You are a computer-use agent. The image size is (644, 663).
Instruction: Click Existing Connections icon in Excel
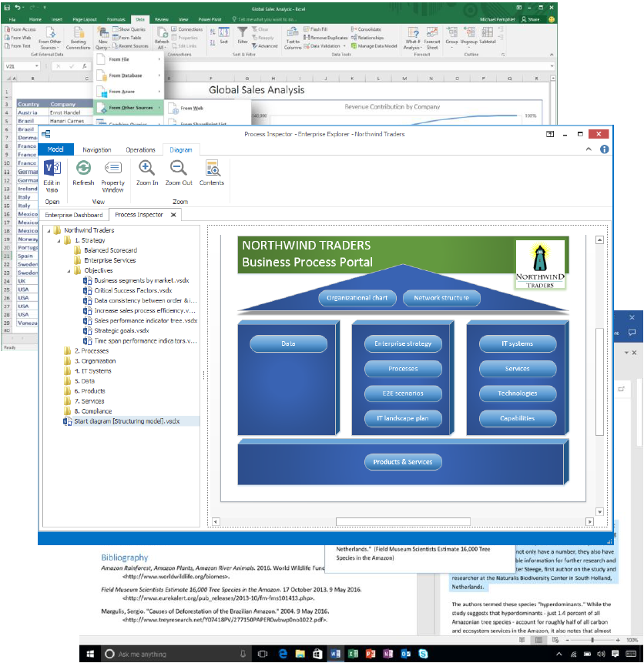[79, 32]
